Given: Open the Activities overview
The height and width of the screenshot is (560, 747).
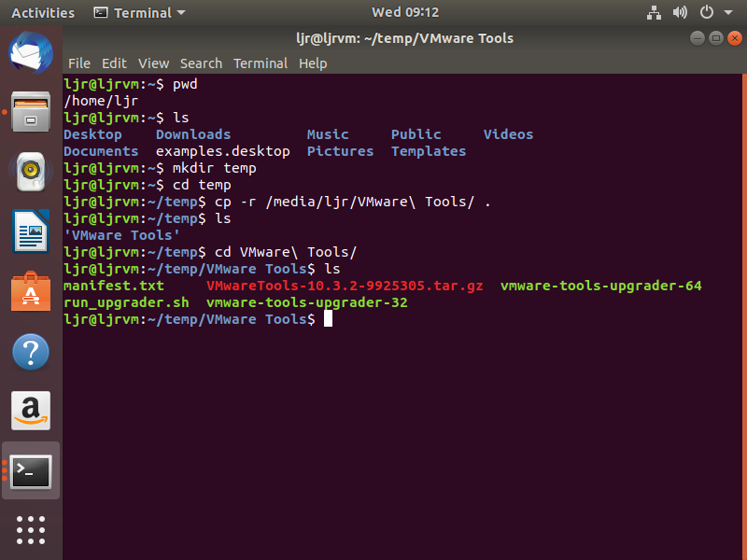Looking at the screenshot, I should (x=43, y=13).
